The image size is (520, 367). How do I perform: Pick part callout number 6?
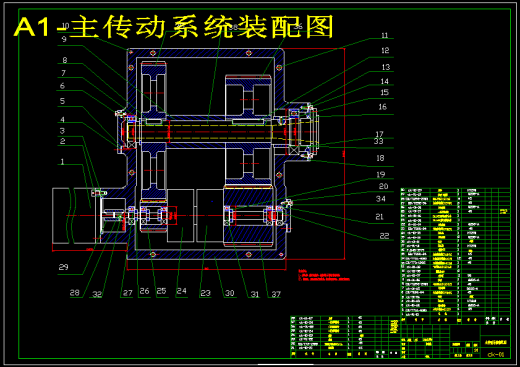tap(62, 86)
